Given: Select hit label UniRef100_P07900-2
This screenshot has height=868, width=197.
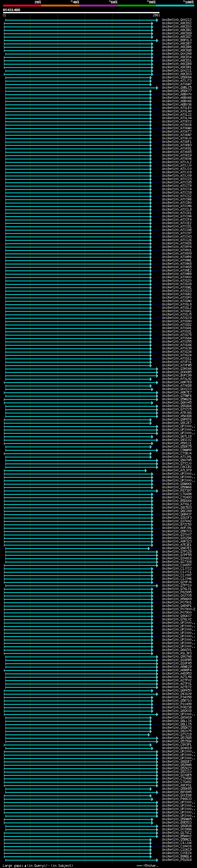Looking at the screenshot, I should 179,609.
